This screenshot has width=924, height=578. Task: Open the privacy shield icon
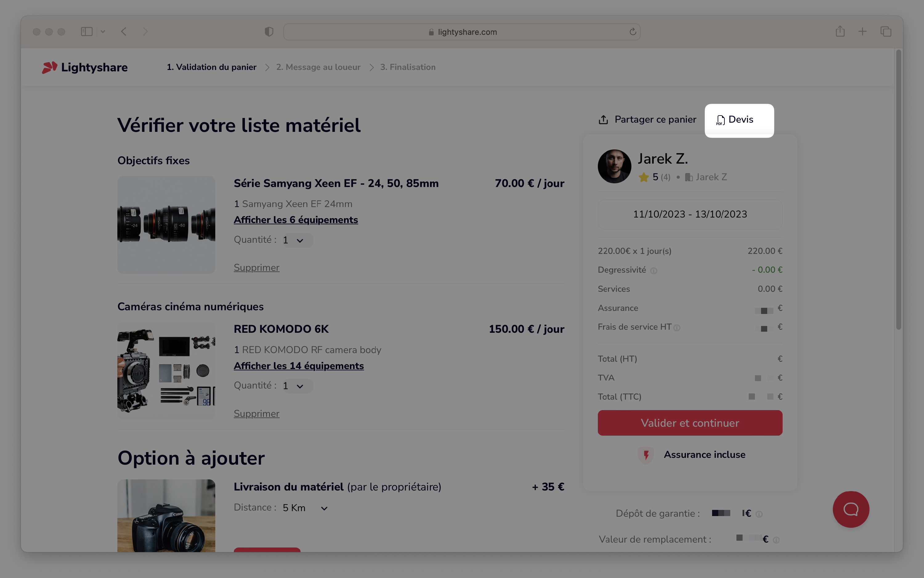point(269,32)
